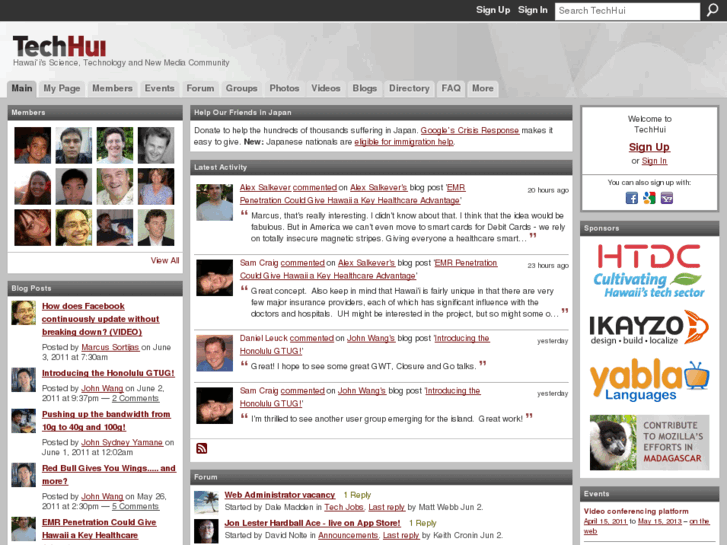Open Google's Crisis Response link

tap(470, 130)
